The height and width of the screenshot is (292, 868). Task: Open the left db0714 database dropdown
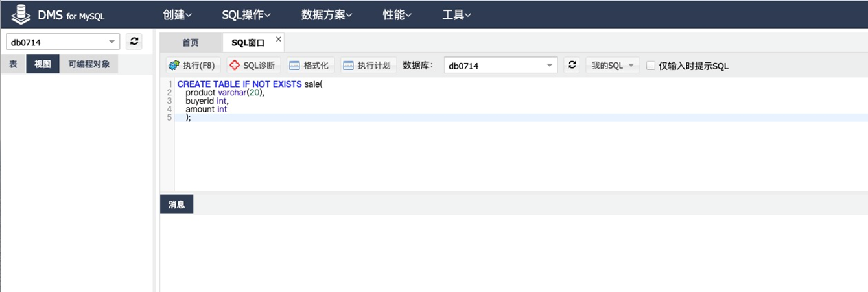(x=63, y=42)
